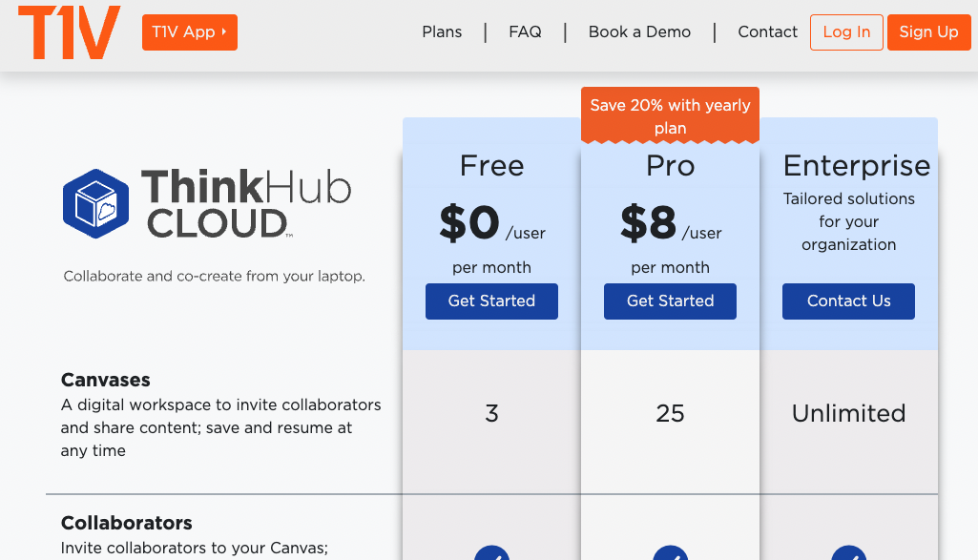Open the T1V App expander arrow

click(225, 31)
